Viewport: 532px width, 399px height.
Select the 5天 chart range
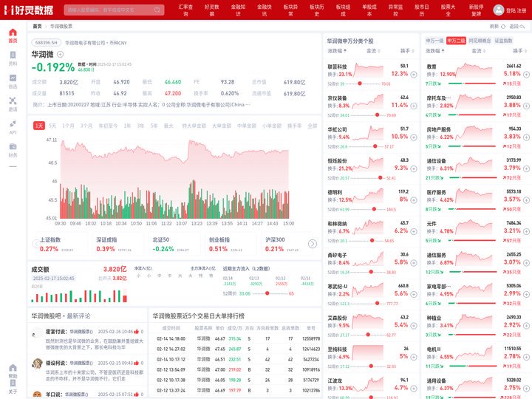click(52, 126)
